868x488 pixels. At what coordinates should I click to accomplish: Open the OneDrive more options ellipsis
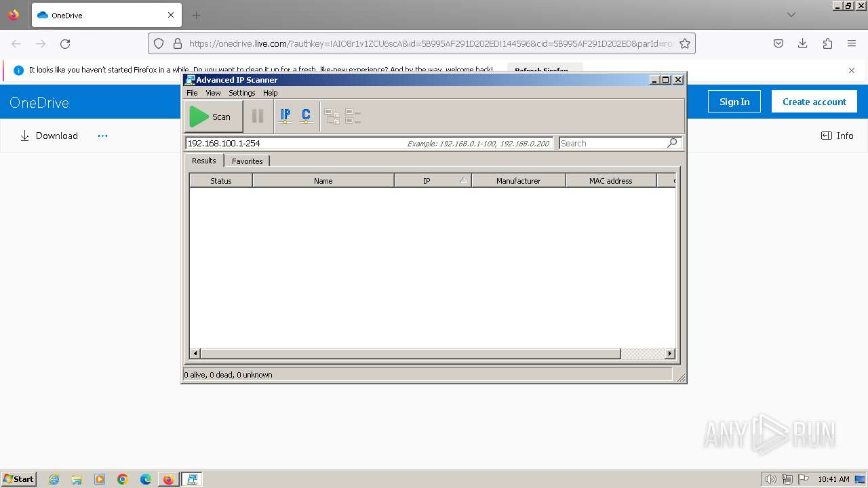pyautogui.click(x=102, y=136)
